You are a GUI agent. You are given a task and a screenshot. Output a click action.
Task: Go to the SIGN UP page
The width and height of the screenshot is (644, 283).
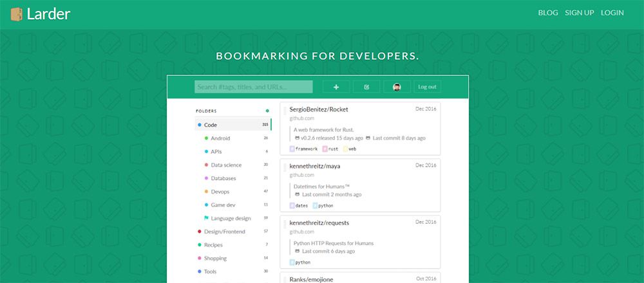click(579, 13)
